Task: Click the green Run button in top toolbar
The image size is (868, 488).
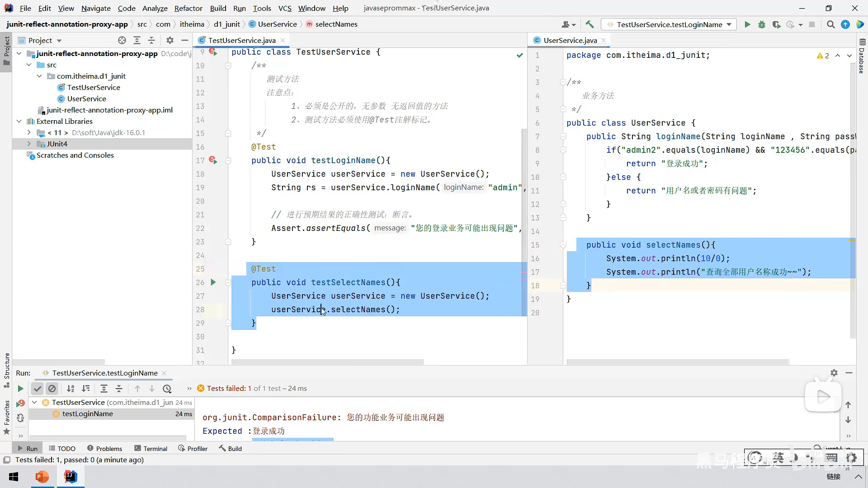Action: coord(747,24)
